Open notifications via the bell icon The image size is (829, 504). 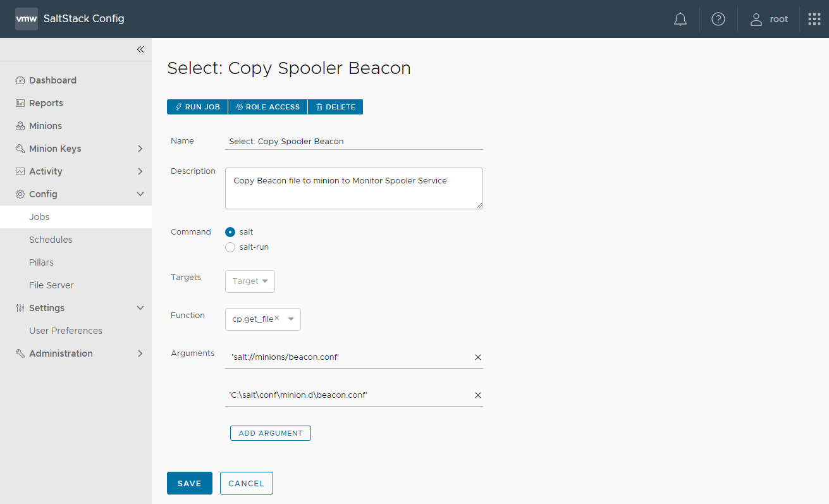coord(680,19)
